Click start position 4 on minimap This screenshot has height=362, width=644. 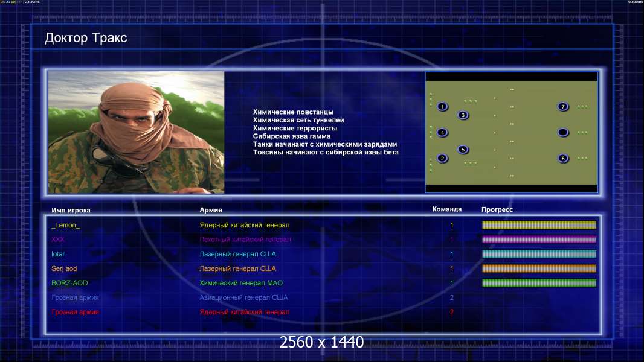442,132
